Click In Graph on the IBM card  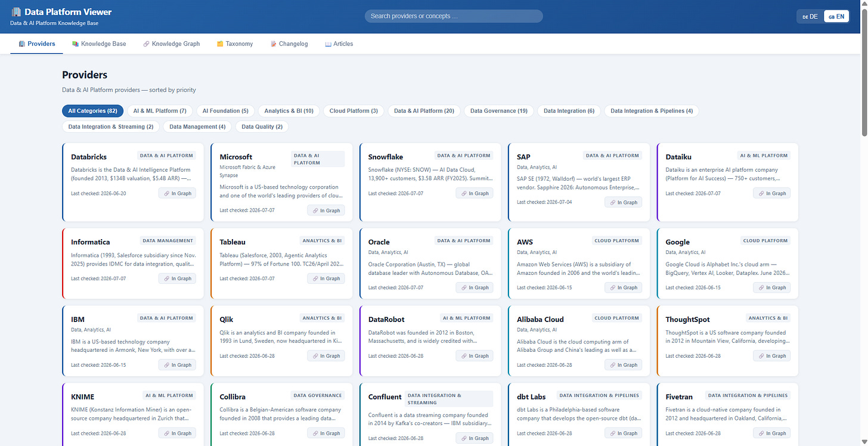point(177,365)
